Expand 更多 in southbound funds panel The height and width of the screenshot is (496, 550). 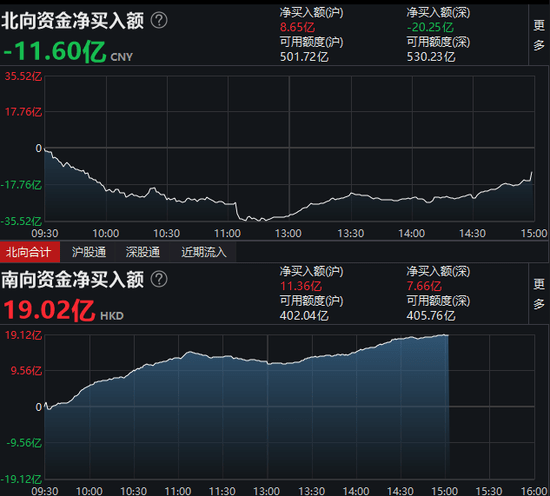coord(539,294)
